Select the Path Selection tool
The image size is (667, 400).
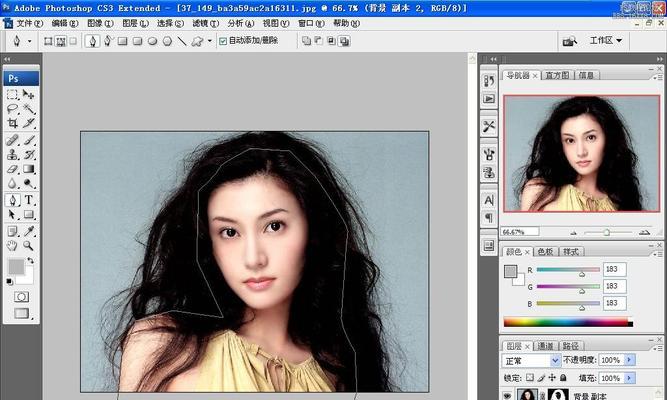click(x=12, y=214)
